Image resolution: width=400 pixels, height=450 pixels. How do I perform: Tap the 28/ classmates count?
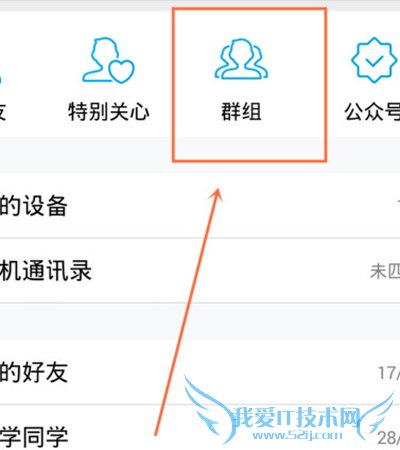[389, 437]
